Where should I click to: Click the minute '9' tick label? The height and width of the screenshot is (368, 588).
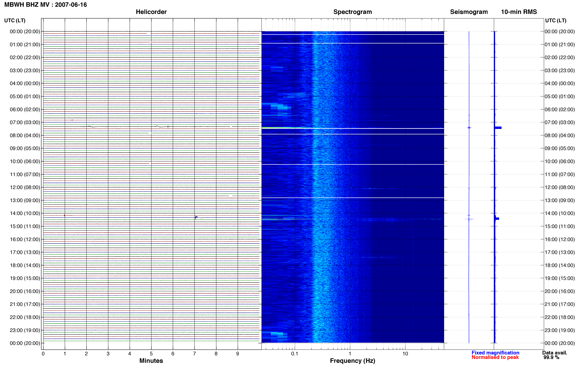pyautogui.click(x=238, y=354)
